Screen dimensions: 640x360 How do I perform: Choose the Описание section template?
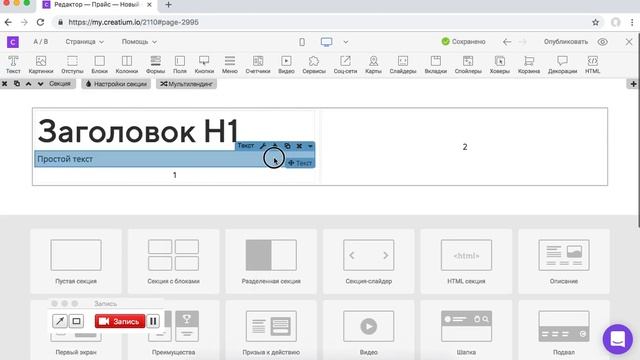point(564,261)
